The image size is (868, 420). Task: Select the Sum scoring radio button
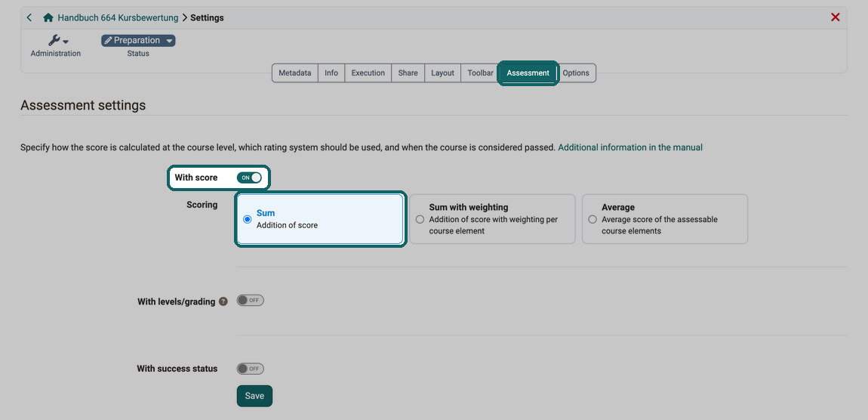pyautogui.click(x=248, y=219)
